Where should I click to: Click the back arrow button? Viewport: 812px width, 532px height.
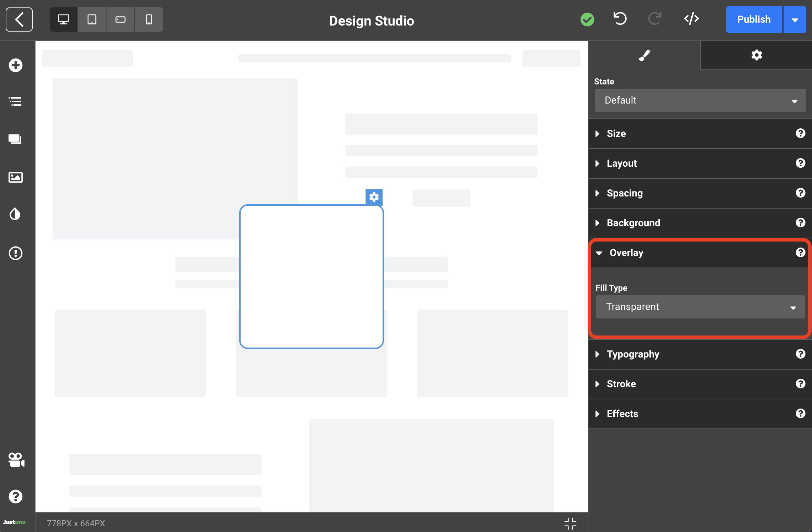[19, 20]
